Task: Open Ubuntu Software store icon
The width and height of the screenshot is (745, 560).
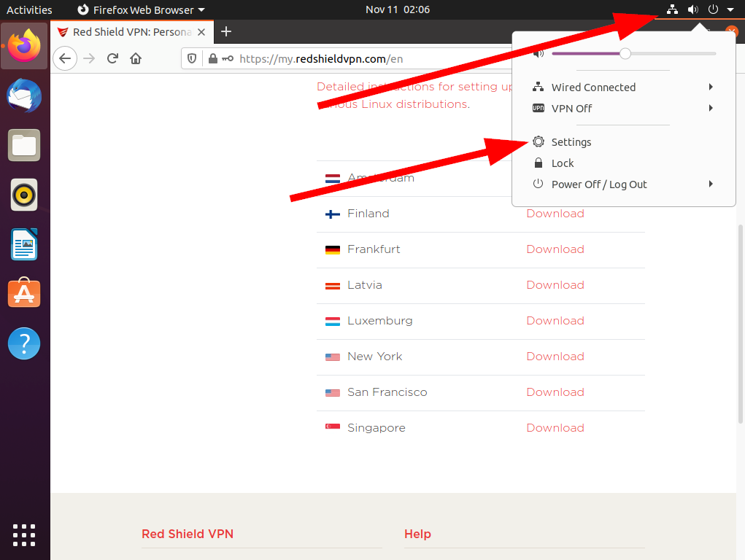Action: [x=24, y=293]
